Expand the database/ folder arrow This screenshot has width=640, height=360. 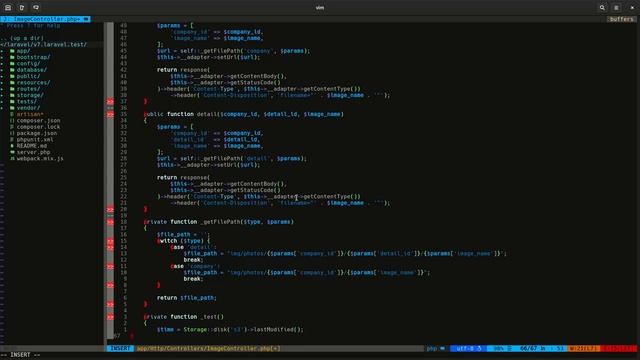pos(2,70)
